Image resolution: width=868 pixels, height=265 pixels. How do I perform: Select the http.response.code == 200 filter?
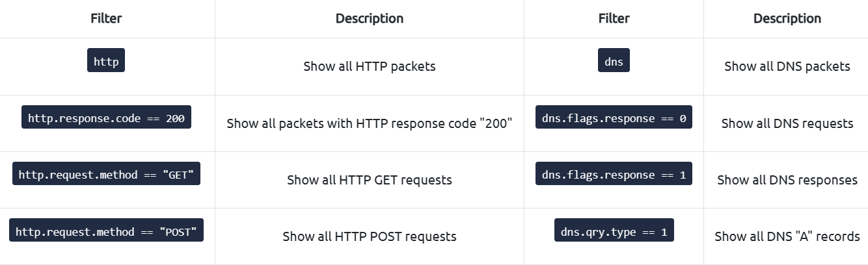tap(106, 117)
